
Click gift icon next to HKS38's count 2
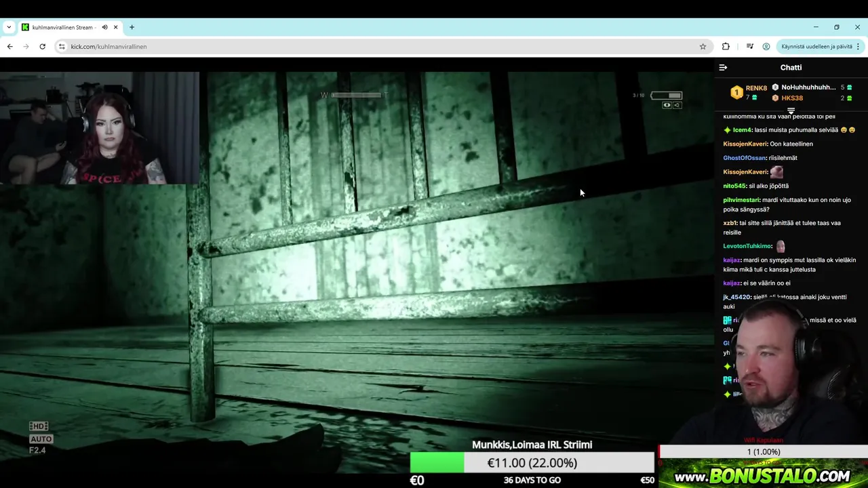point(849,98)
